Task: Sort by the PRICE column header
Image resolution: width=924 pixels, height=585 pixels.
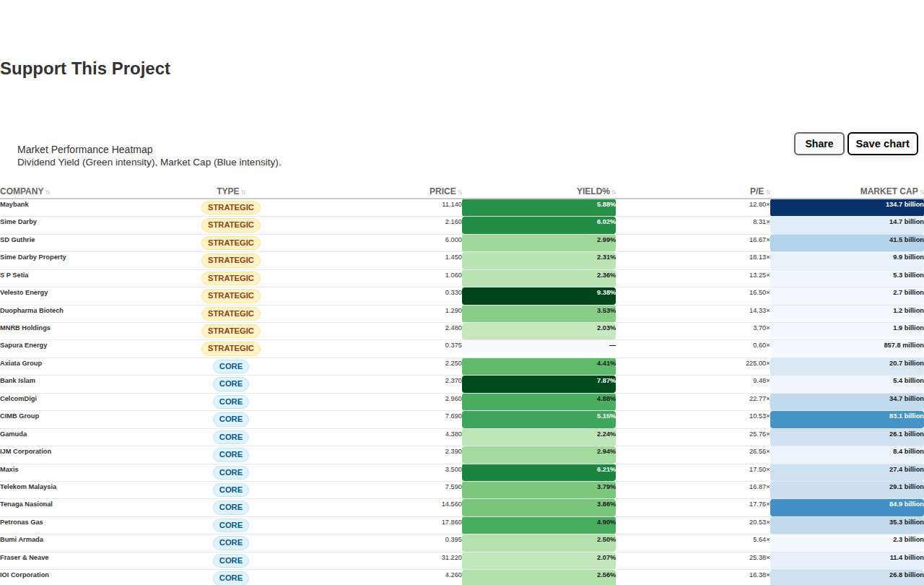Action: point(445,191)
